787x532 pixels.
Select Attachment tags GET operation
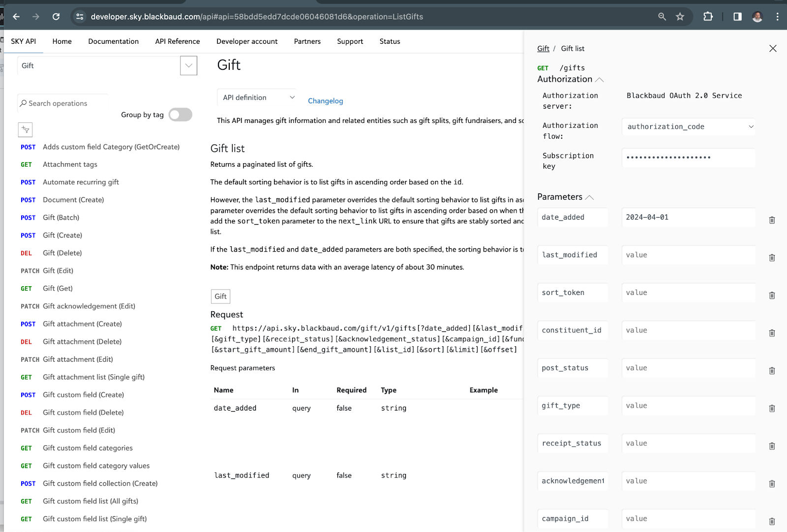pos(70,165)
